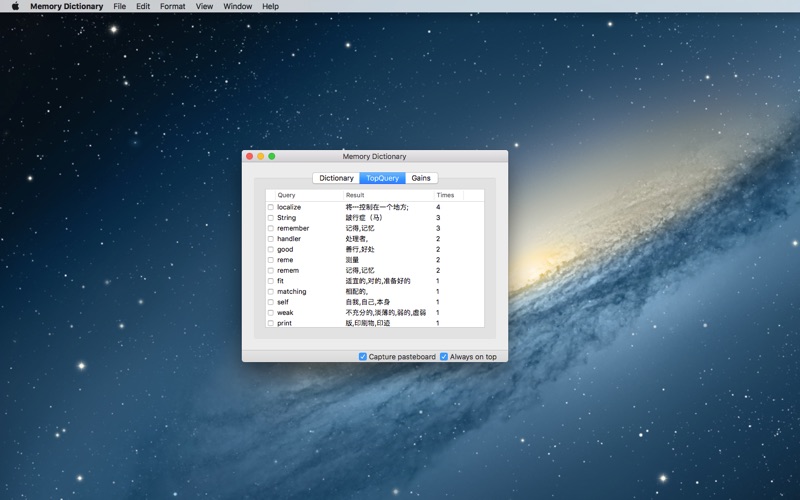Click the reme query entry
Image resolution: width=800 pixels, height=500 pixels.
(x=285, y=260)
